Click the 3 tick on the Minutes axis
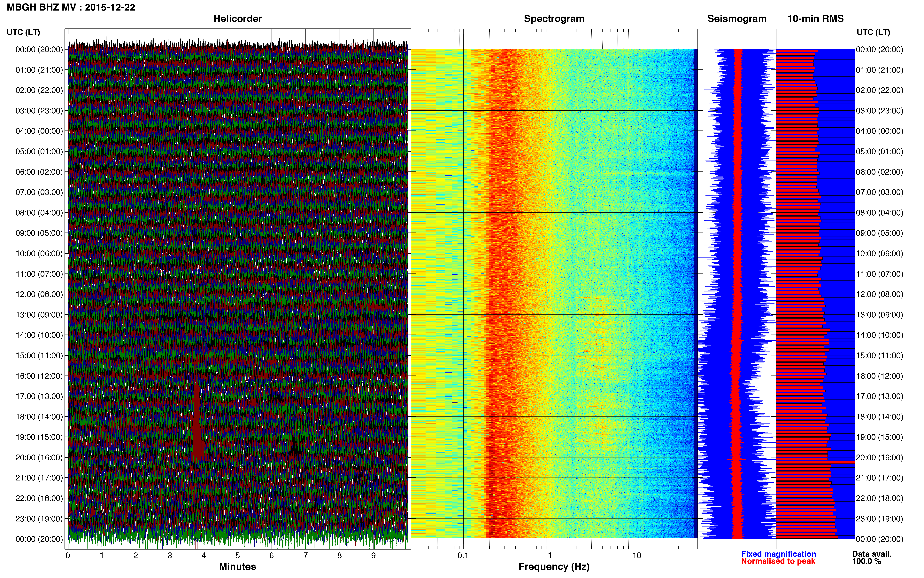Image resolution: width=924 pixels, height=578 pixels. [x=170, y=555]
